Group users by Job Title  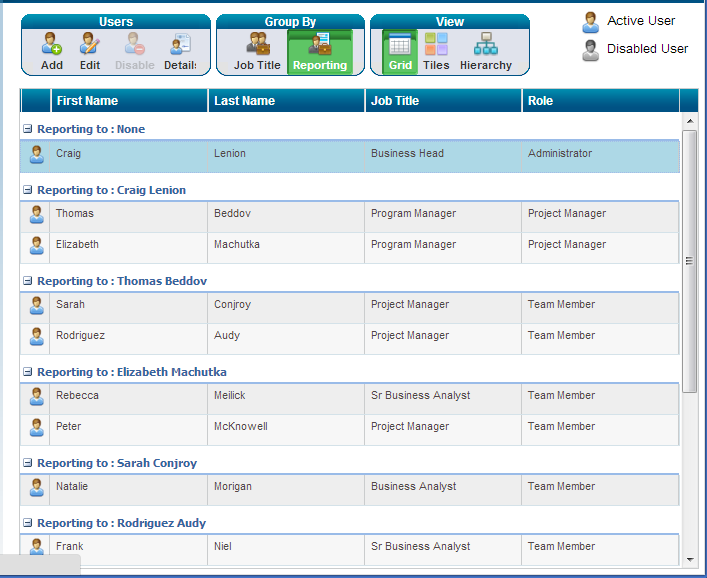tap(257, 45)
